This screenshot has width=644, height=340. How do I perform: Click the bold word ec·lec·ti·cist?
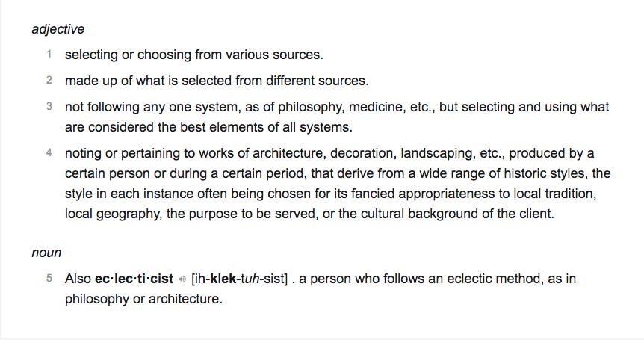tap(134, 279)
